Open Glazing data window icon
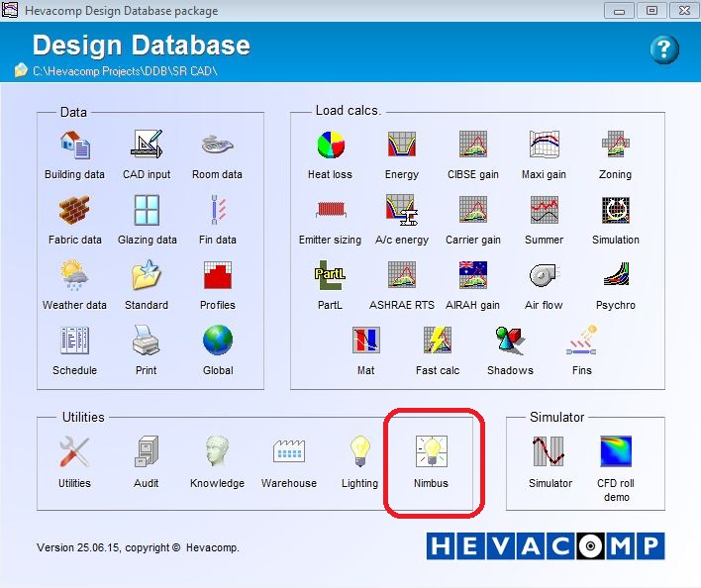This screenshot has width=701, height=588. pos(147,210)
